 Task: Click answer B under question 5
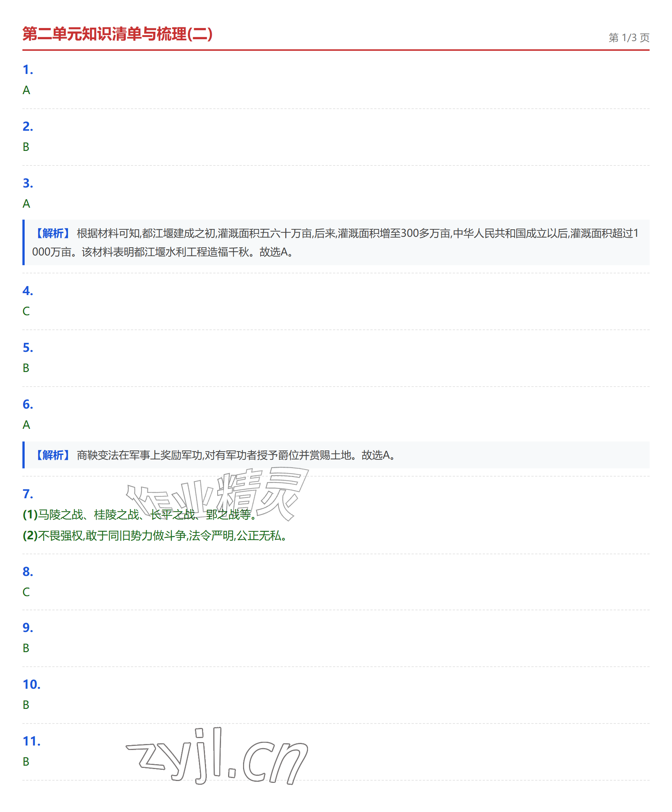[x=26, y=368]
